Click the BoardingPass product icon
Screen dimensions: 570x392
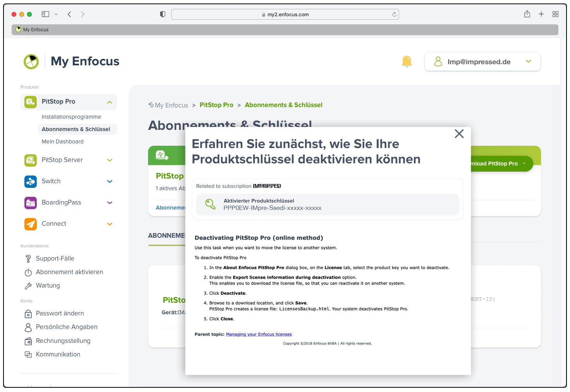click(31, 203)
